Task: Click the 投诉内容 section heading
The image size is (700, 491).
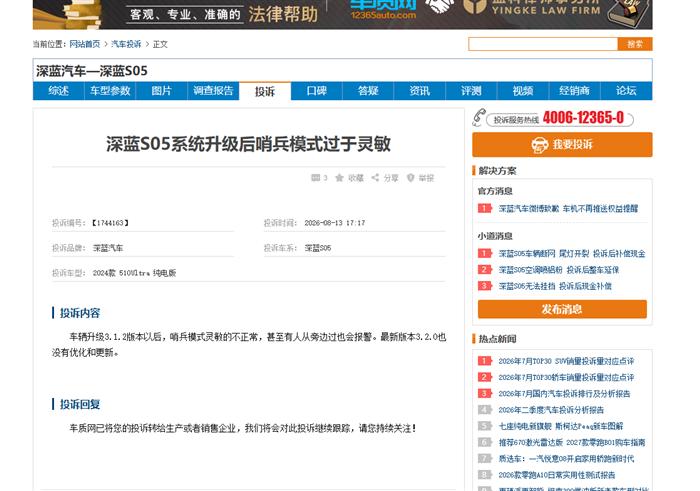Action: click(x=80, y=313)
